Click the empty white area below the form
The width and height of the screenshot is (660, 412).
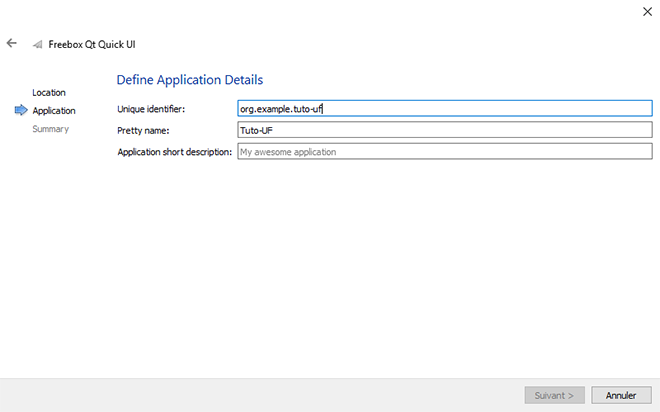tap(380, 270)
